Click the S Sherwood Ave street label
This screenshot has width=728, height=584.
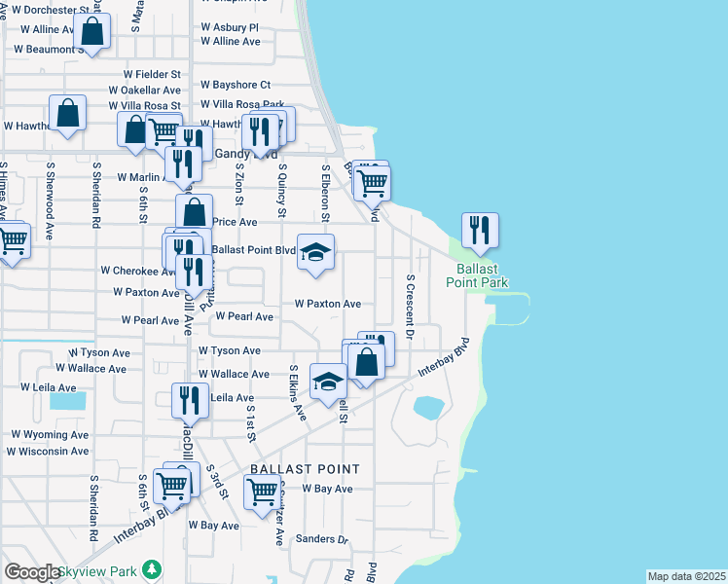51,201
